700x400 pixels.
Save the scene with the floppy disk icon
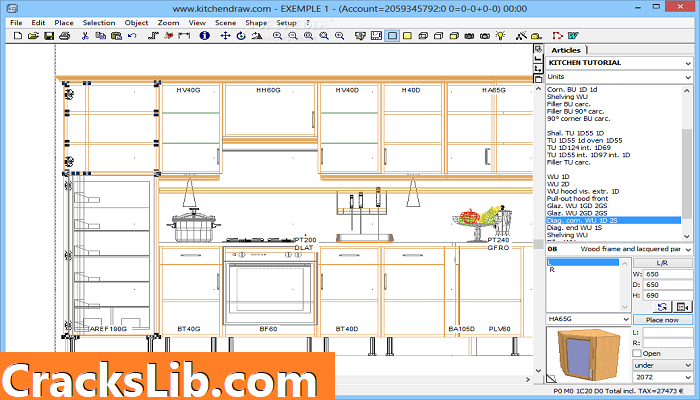click(x=49, y=36)
